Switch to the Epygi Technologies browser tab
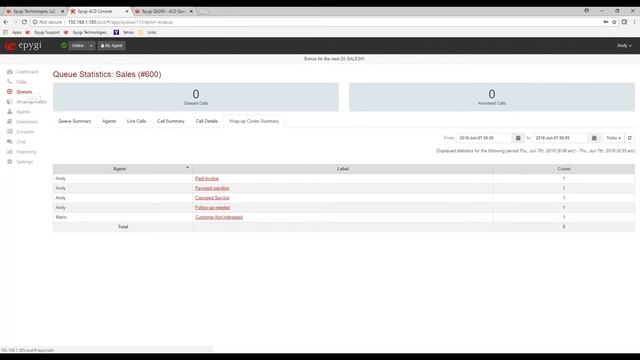Image resolution: width=640 pixels, height=360 pixels. pos(33,11)
